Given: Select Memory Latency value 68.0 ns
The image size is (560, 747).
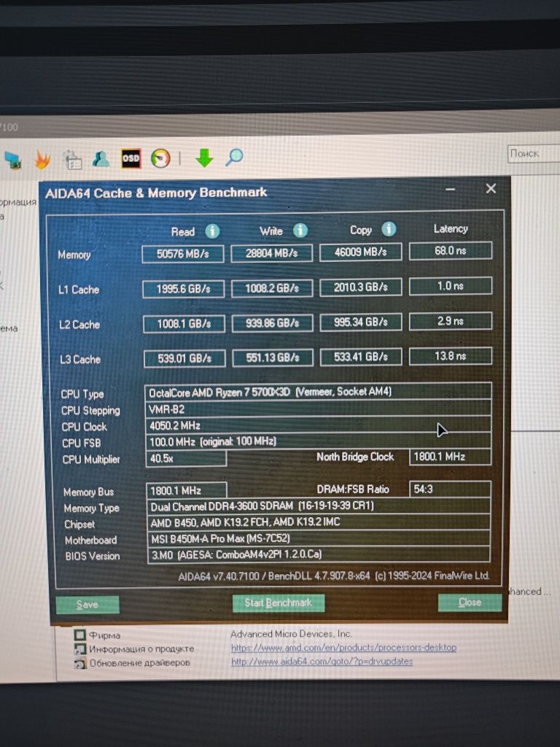Looking at the screenshot, I should point(451,251).
